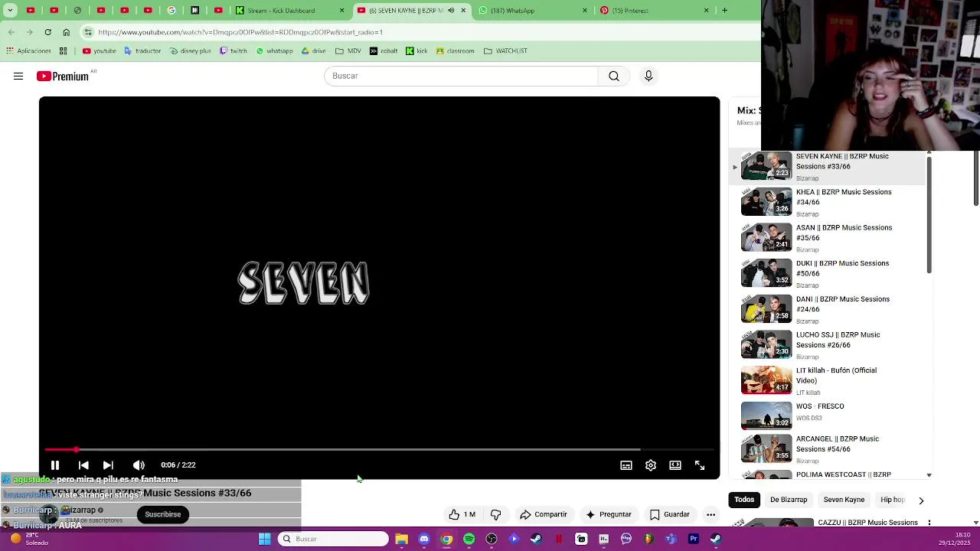Open the Compartir share dialog
This screenshot has width=980, height=551.
pos(544,514)
